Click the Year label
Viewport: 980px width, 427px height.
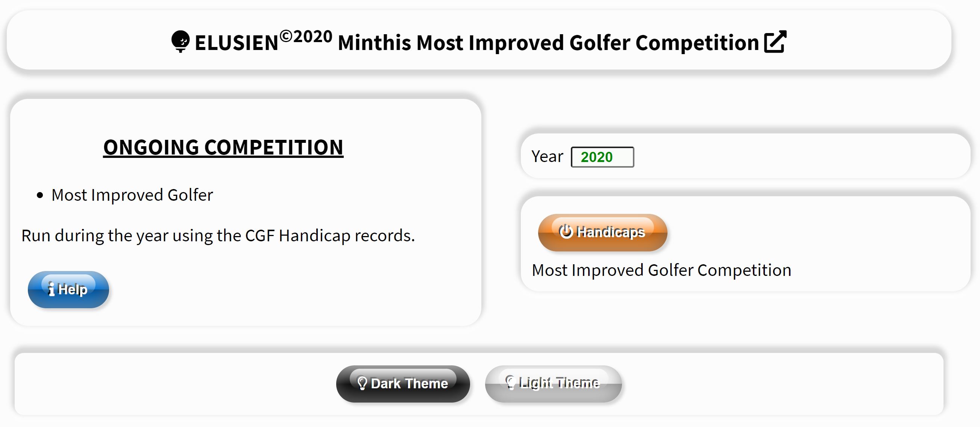(x=547, y=157)
